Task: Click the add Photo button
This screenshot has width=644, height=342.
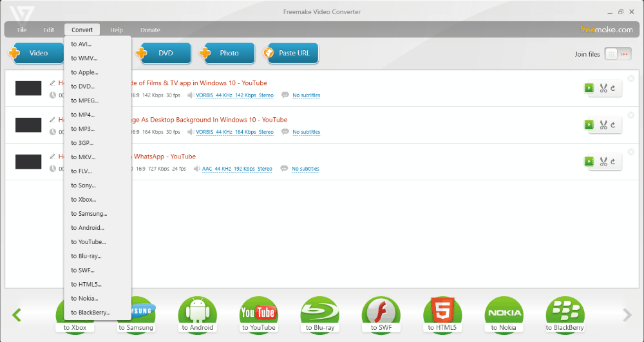Action: (x=227, y=53)
